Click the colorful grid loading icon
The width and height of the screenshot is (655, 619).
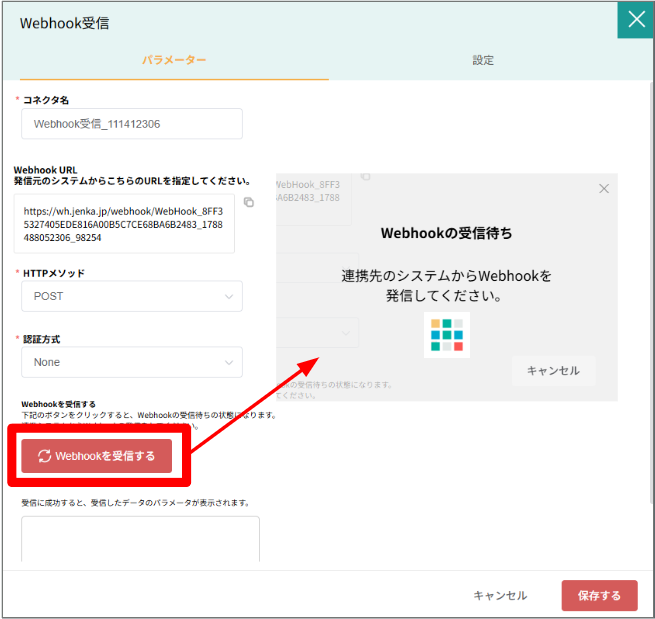coord(447,335)
